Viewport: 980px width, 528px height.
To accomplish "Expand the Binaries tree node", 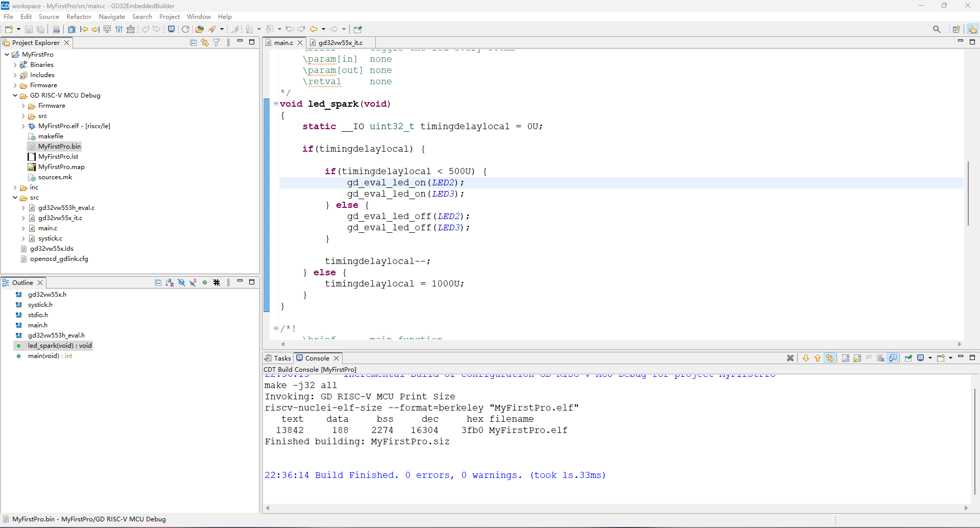I will click(15, 65).
